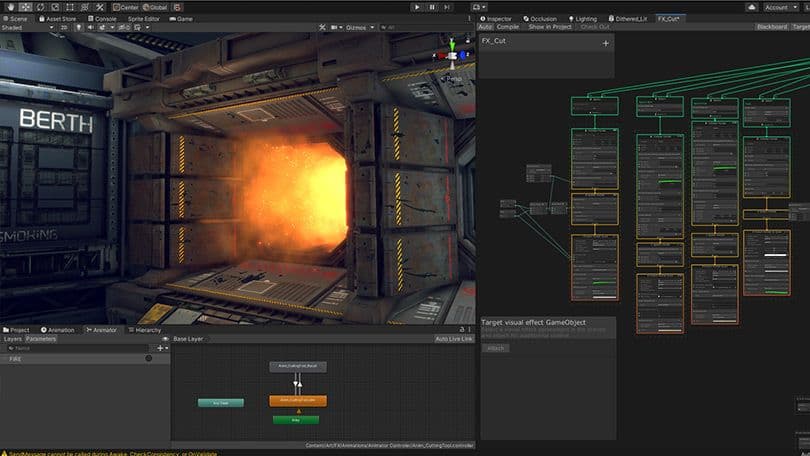Click the cloud services icon
The width and height of the screenshot is (810, 456).
[752, 7]
